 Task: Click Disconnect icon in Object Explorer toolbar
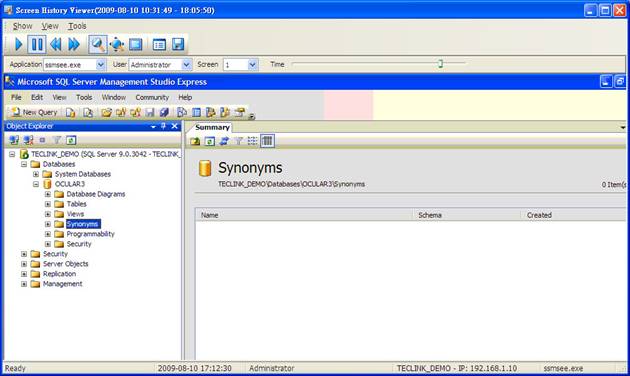click(28, 140)
